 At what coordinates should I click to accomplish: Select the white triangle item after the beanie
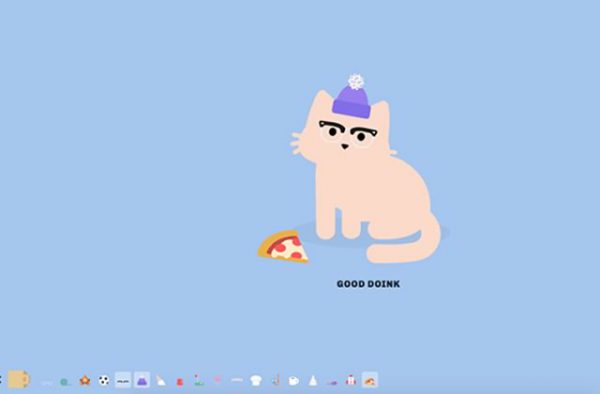161,380
